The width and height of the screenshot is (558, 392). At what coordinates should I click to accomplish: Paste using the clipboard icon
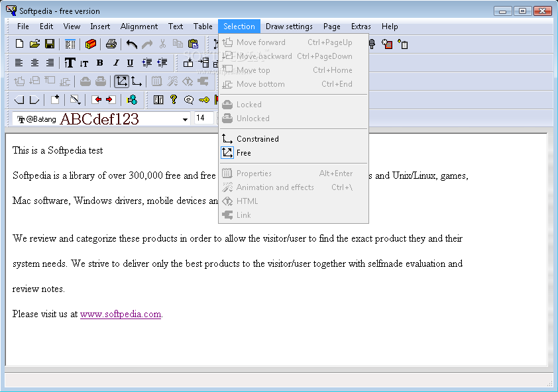click(x=194, y=44)
